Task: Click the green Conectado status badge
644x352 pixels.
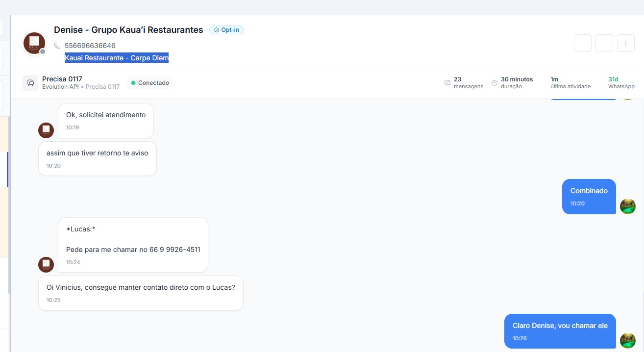Action: tap(150, 83)
